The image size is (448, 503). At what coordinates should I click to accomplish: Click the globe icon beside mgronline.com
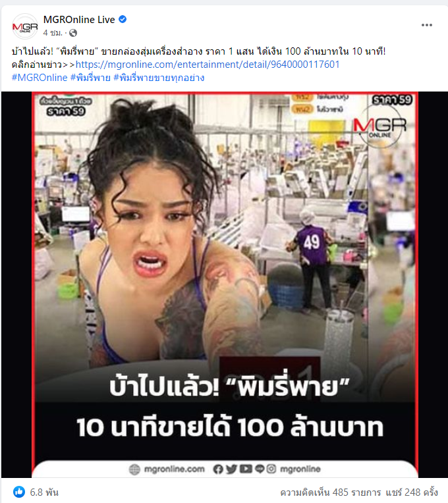pos(134,469)
